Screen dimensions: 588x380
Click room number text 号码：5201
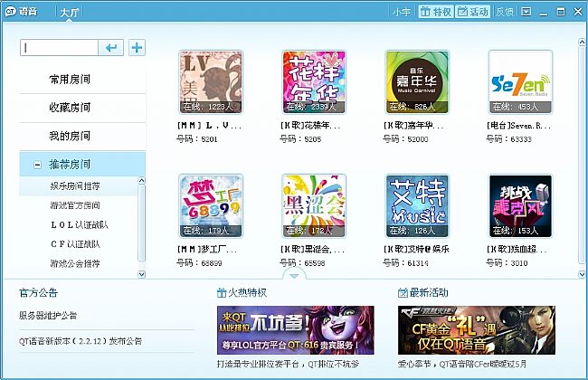pos(197,139)
